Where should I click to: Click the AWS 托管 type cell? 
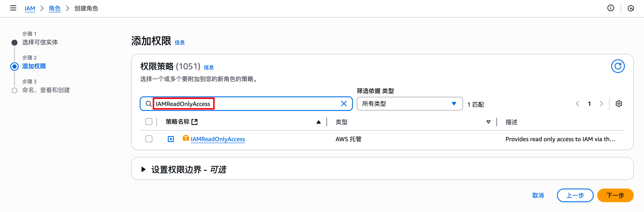point(348,139)
